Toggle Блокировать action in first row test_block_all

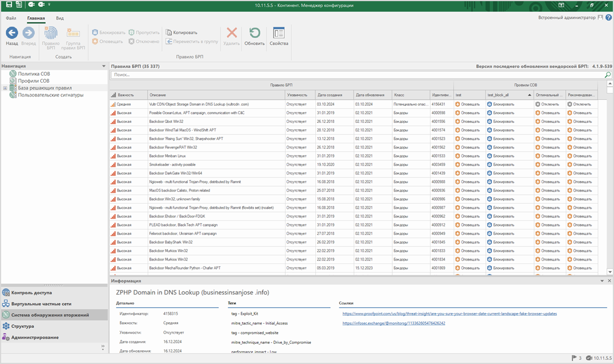[500, 104]
